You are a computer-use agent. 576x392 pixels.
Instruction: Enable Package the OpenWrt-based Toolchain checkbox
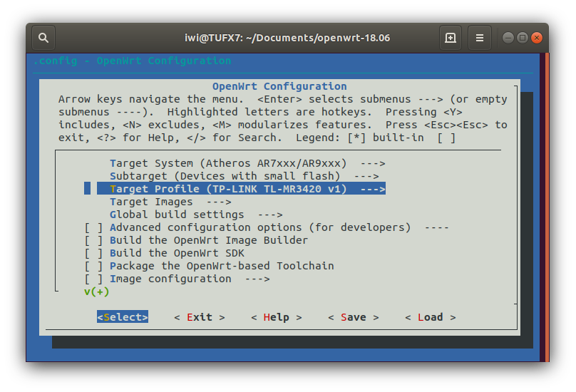(x=93, y=267)
